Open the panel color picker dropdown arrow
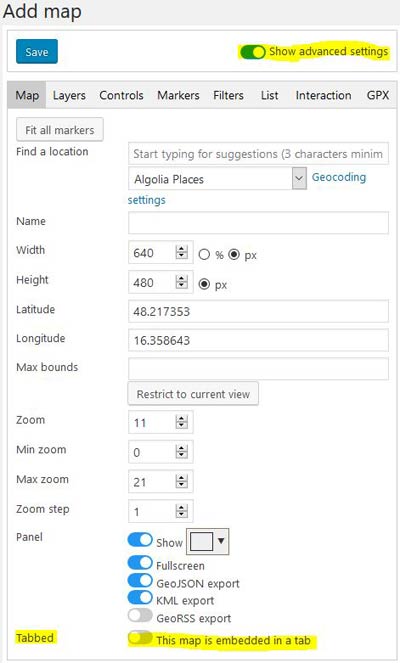 [221, 541]
